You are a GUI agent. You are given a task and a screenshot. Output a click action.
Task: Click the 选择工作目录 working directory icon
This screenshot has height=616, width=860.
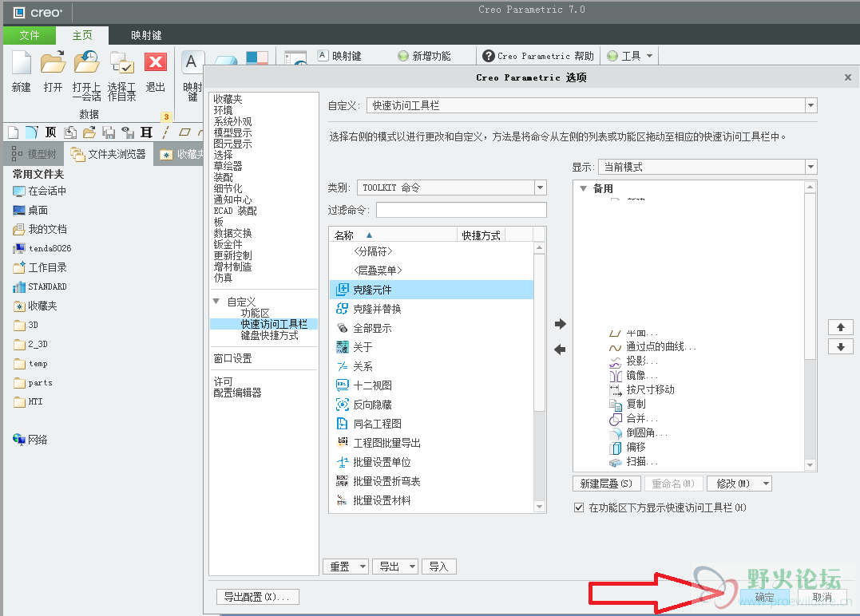point(121,62)
